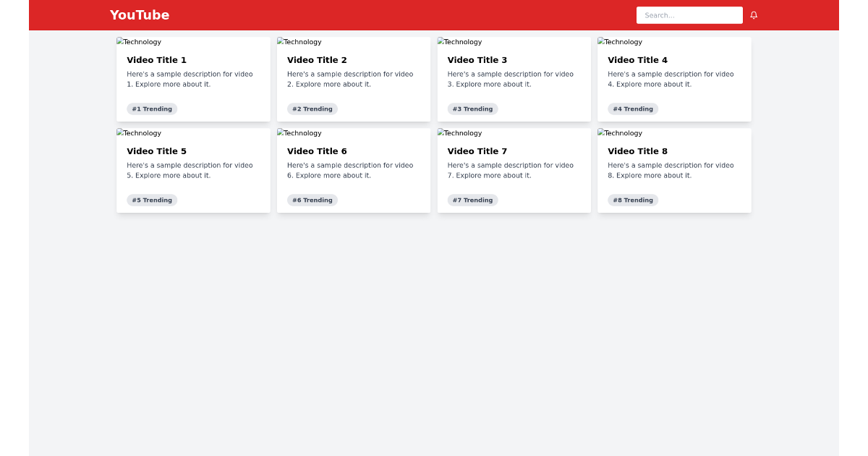Click the Technology image placeholder on Video Title 4

619,42
